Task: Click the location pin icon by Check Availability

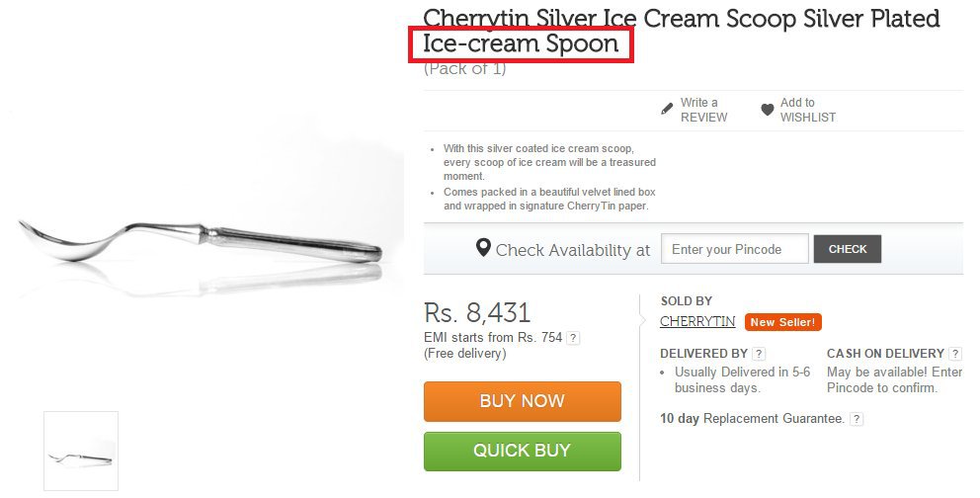Action: (x=483, y=248)
